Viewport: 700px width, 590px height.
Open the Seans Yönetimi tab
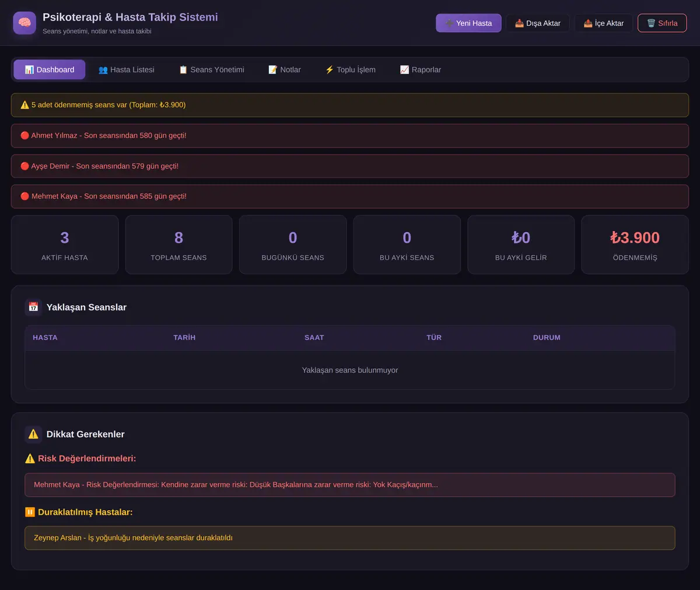pos(212,69)
